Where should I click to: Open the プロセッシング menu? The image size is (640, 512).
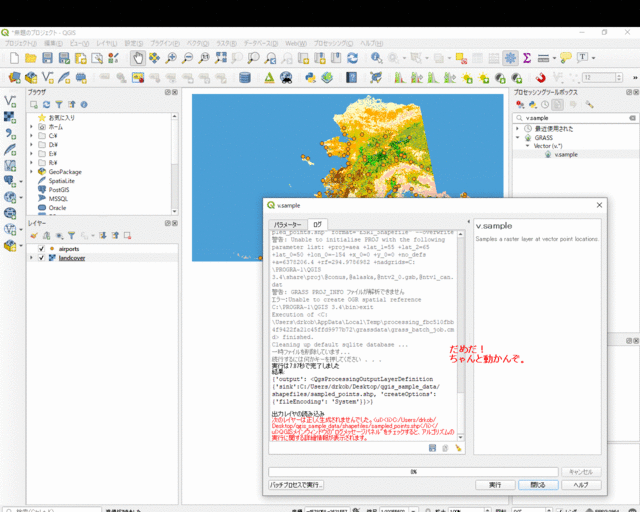pyautogui.click(x=333, y=43)
